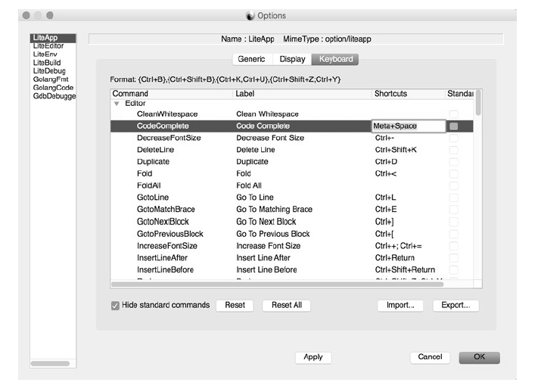The height and width of the screenshot is (392, 538).
Task: Click the Ctrl+E shortcut cell
Action: pos(386,210)
